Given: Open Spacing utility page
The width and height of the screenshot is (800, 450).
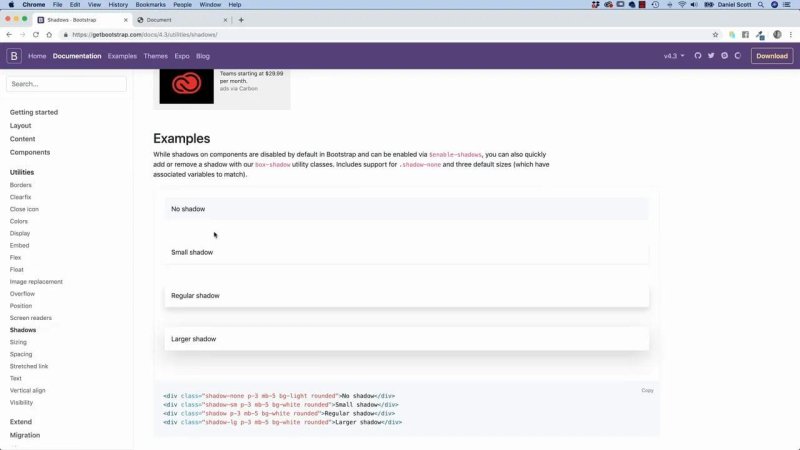Looking at the screenshot, I should (21, 354).
